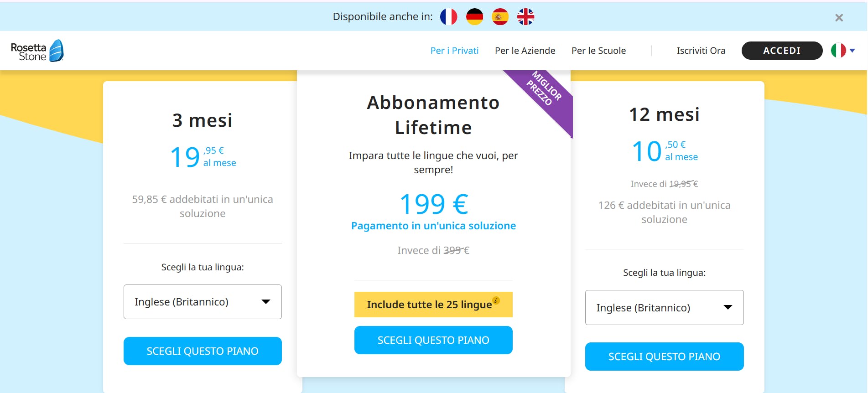Select the German flag version
868x393 pixels.
point(474,17)
